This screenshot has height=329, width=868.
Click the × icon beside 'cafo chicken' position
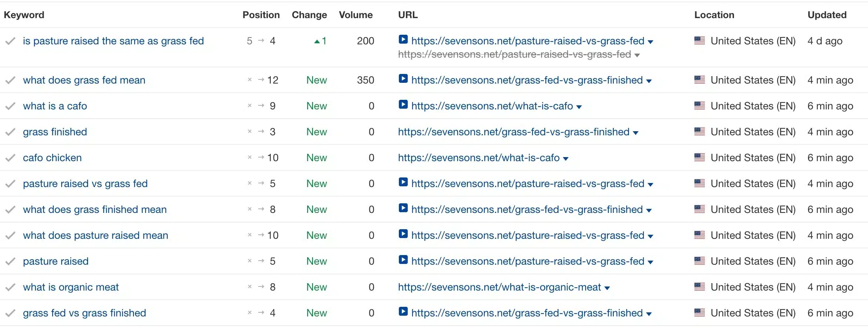tap(250, 157)
